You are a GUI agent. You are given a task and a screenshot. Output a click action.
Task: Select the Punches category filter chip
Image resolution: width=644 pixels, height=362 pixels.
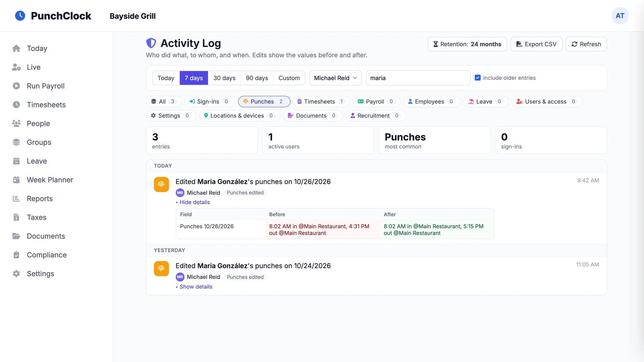pos(264,102)
